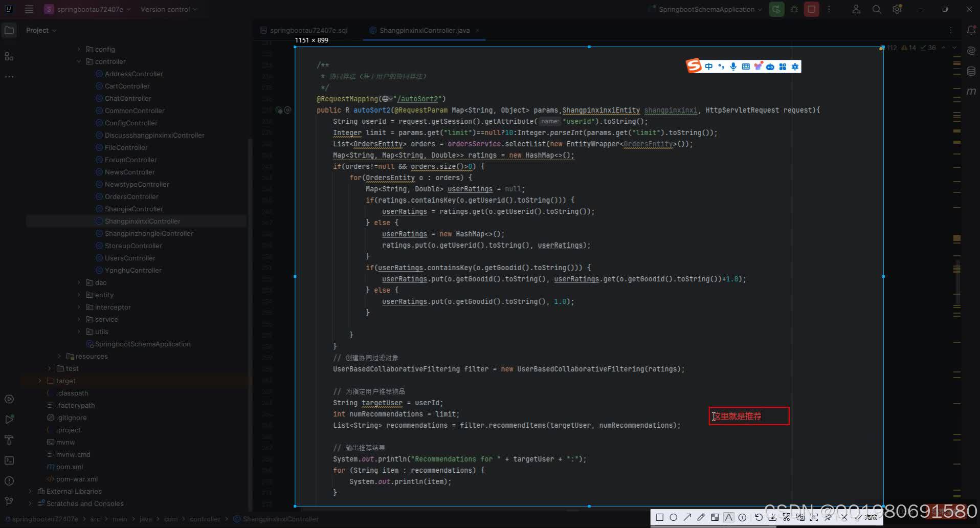Click the Project tool window folder icon
980x528 pixels.
[x=9, y=30]
